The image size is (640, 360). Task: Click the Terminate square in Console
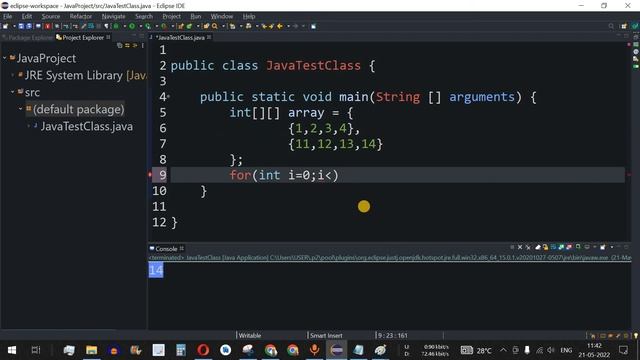click(x=512, y=247)
